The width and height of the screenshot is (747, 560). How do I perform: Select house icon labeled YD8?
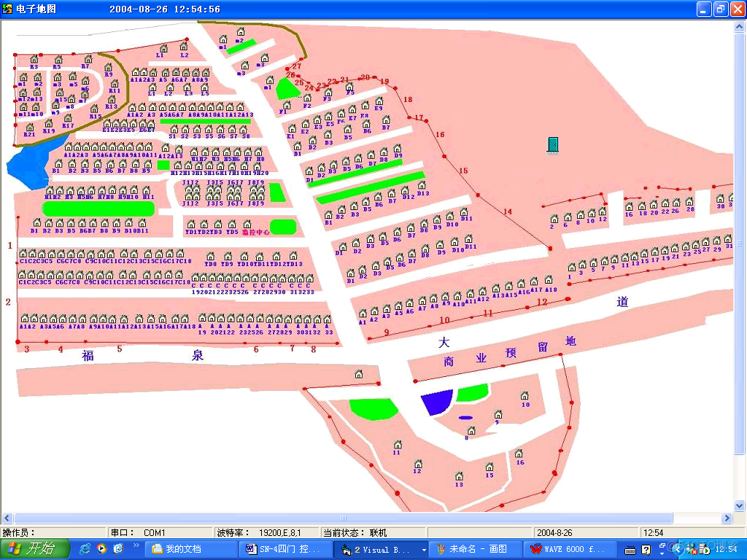(211, 256)
